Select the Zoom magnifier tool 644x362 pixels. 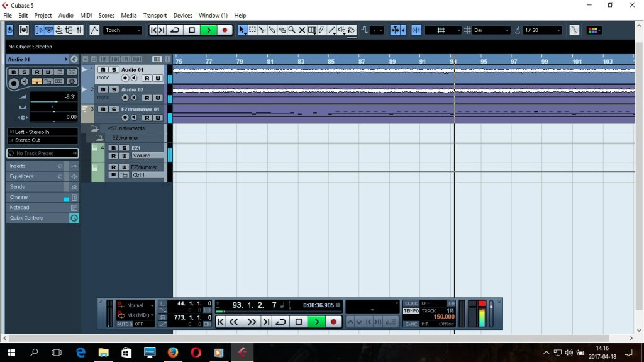coord(292,30)
